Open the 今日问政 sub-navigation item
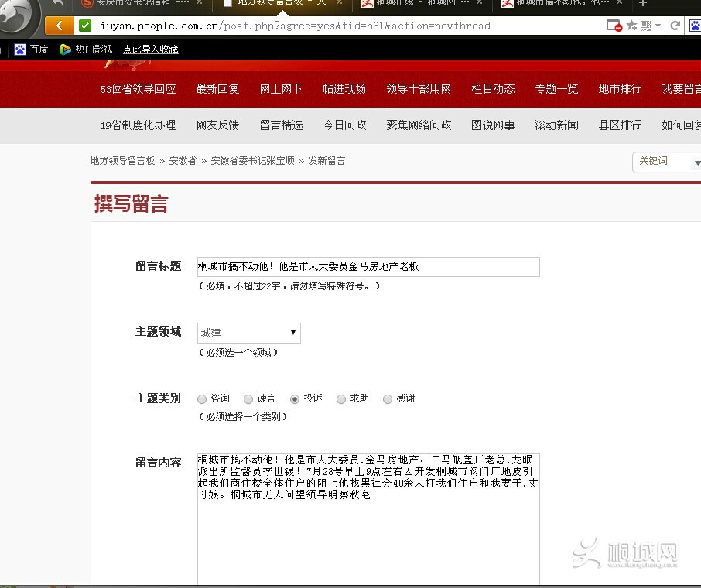The width and height of the screenshot is (701, 588). pos(344,125)
